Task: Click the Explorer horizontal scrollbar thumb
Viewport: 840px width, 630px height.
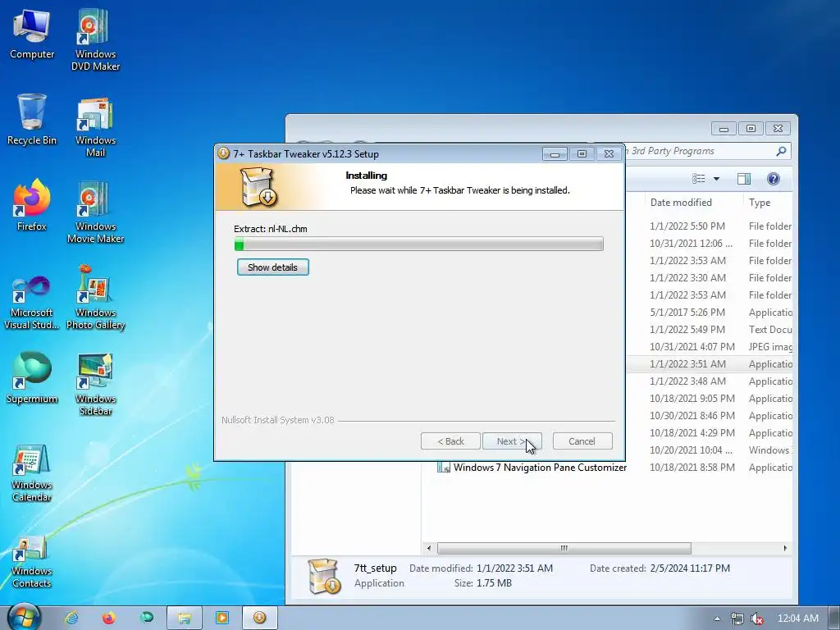Action: tap(564, 549)
